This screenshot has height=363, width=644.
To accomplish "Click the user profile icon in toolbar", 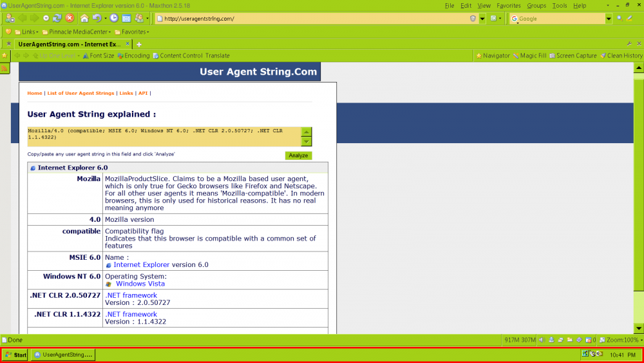I will click(x=10, y=18).
